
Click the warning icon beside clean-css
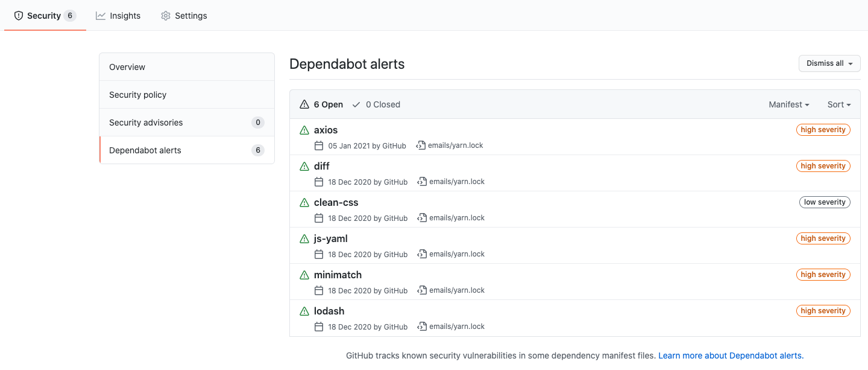304,202
